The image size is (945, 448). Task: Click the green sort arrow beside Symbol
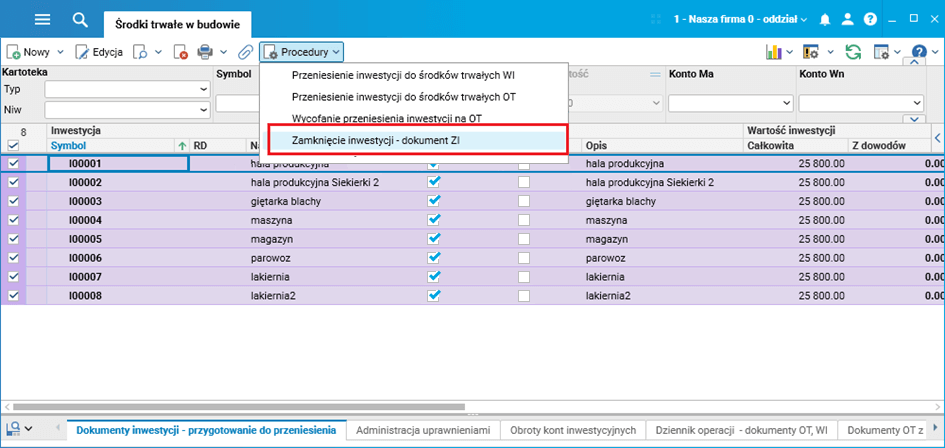pos(181,145)
